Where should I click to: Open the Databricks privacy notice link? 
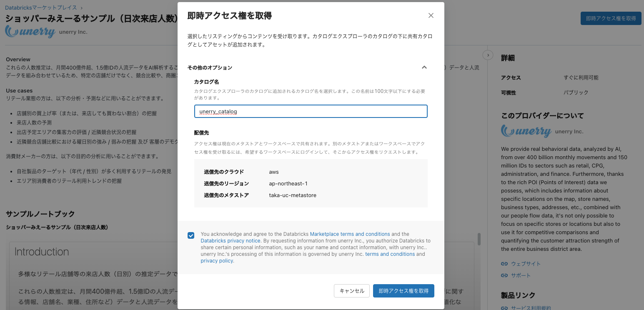(231, 241)
